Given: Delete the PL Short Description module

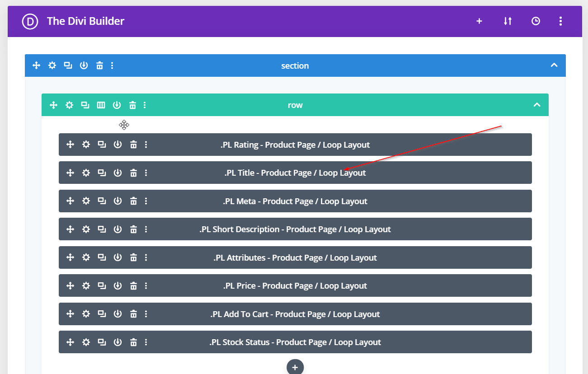Looking at the screenshot, I should pyautogui.click(x=133, y=229).
